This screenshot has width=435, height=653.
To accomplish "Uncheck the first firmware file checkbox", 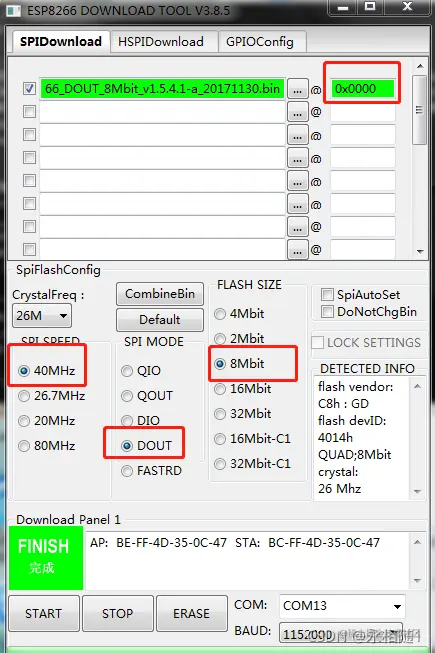I will (29, 89).
